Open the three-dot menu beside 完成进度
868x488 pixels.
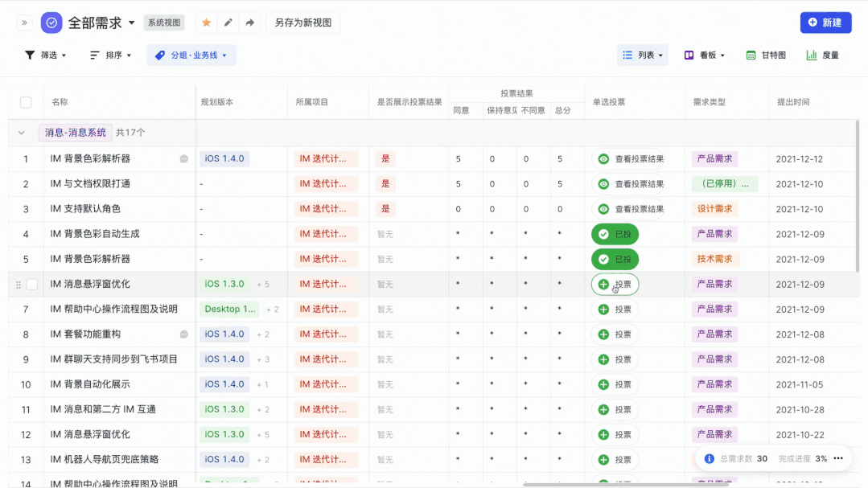838,458
